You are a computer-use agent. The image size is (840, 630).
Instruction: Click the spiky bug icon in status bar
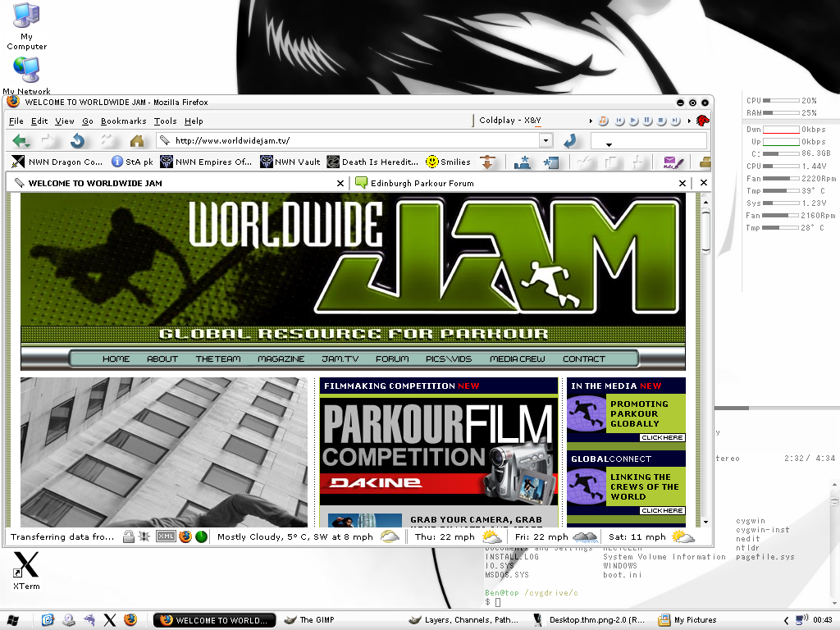point(144,536)
